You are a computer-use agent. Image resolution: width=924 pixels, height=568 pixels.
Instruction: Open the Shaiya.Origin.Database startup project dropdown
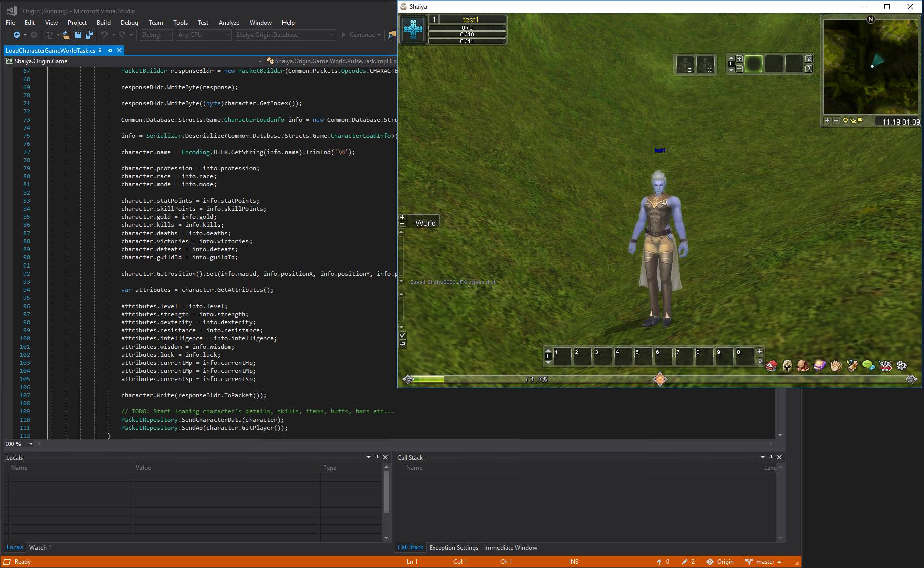(285, 35)
